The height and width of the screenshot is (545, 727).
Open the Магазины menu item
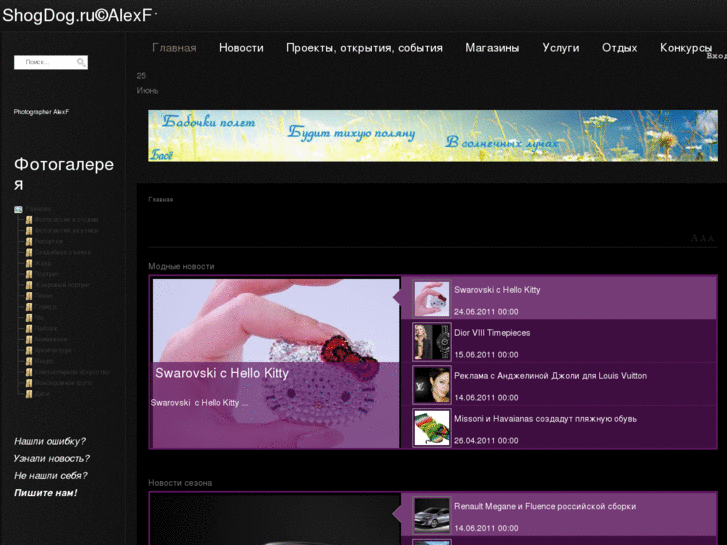[x=492, y=48]
